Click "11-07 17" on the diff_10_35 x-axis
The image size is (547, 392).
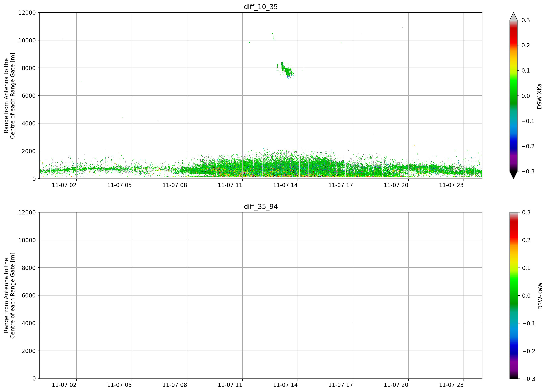(x=341, y=185)
